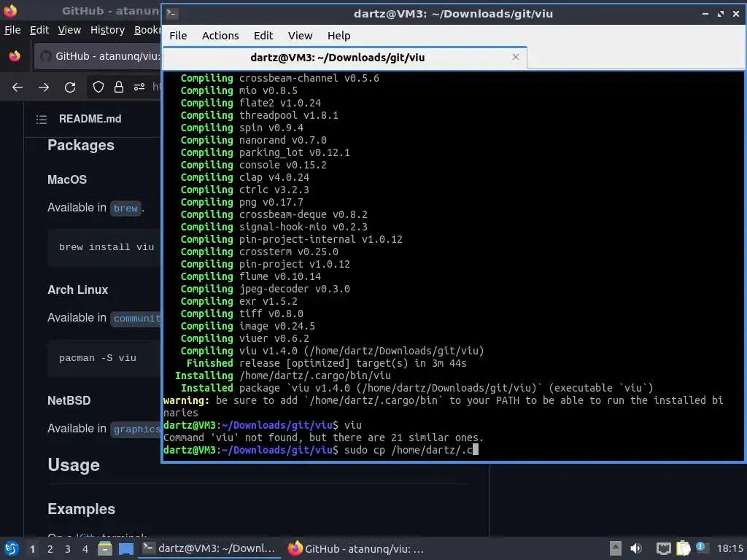This screenshot has width=747, height=560.
Task: Click brew install viu code block
Action: coord(104,247)
